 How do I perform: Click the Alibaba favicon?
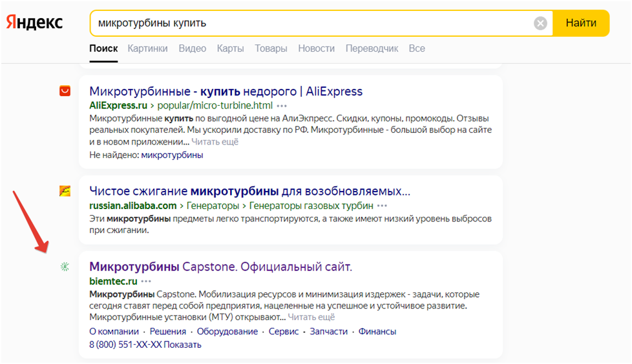tap(65, 191)
